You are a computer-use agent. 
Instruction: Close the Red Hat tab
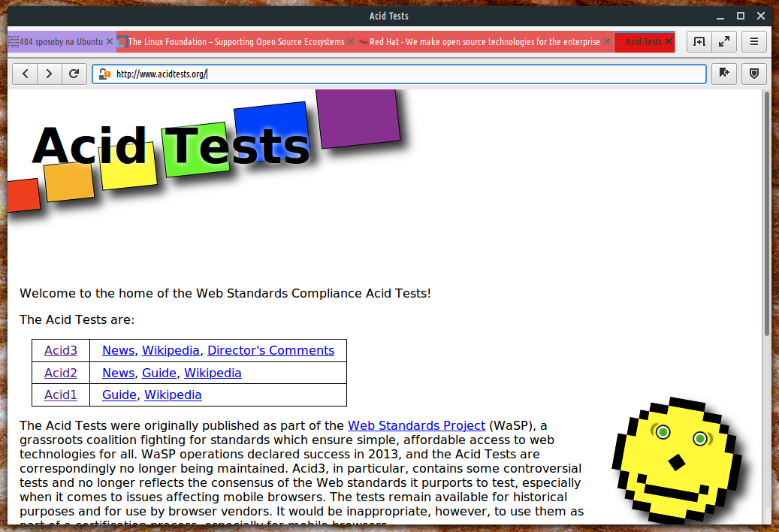click(607, 42)
